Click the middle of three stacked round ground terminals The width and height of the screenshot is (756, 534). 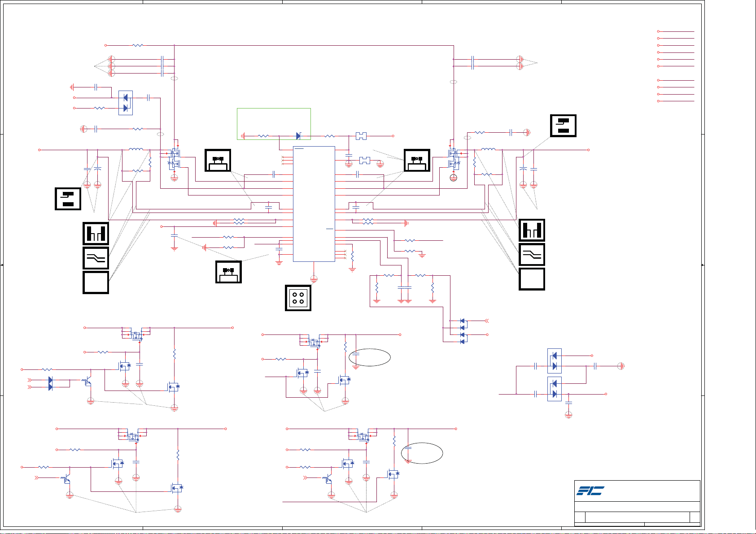coord(112,66)
